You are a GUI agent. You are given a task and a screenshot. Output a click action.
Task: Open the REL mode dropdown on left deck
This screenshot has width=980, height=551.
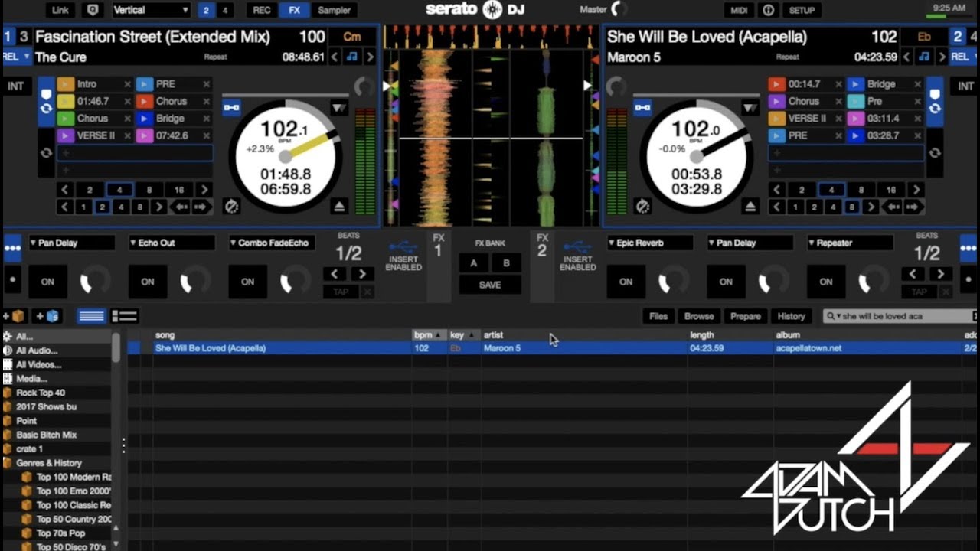(x=16, y=57)
